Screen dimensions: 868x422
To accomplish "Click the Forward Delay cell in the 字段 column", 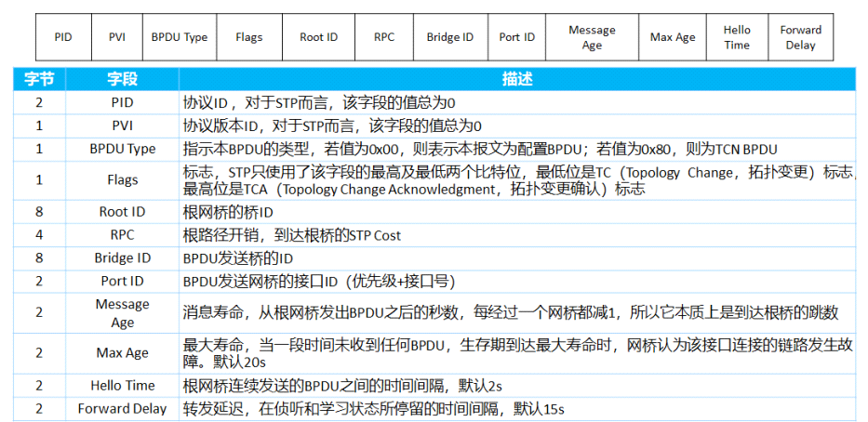I will point(123,409).
